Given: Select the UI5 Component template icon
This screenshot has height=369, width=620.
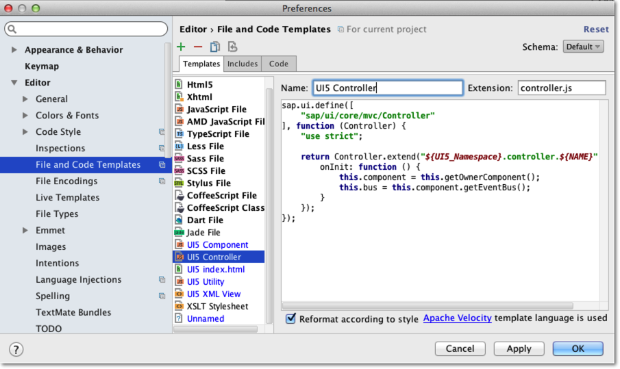Looking at the screenshot, I should pos(179,244).
